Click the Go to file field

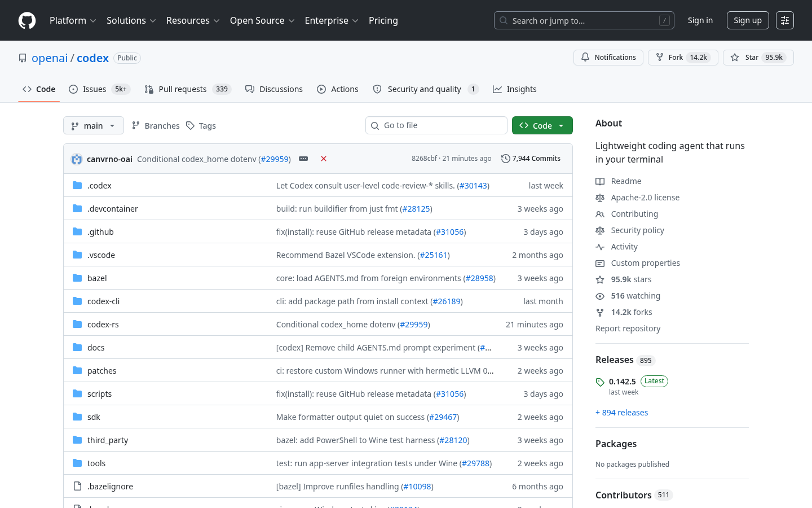[x=436, y=125]
